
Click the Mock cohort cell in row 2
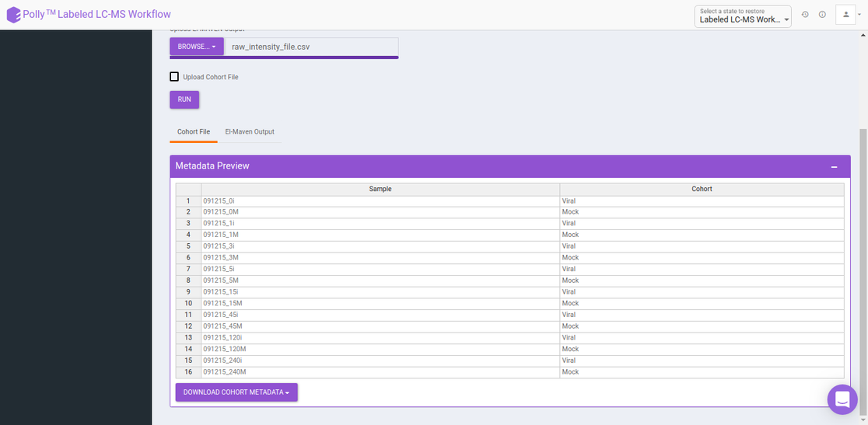702,212
